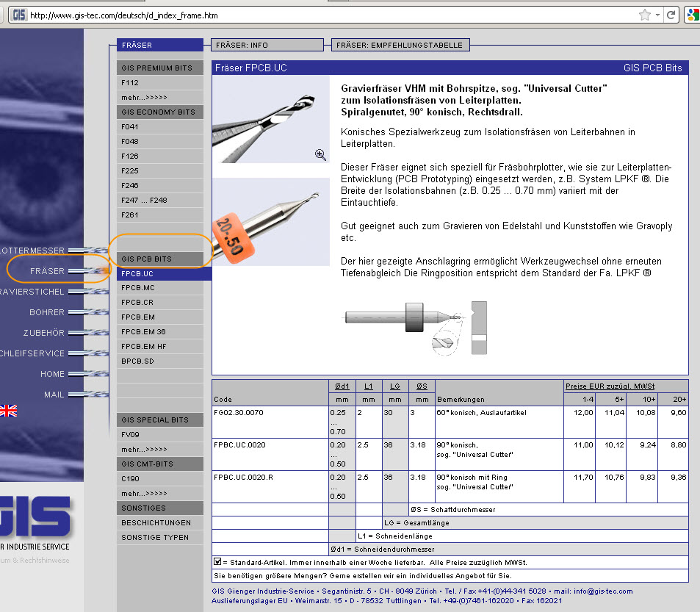Open MAIL in the left navigation
Viewport: 700px width, 612px height.
coord(54,394)
